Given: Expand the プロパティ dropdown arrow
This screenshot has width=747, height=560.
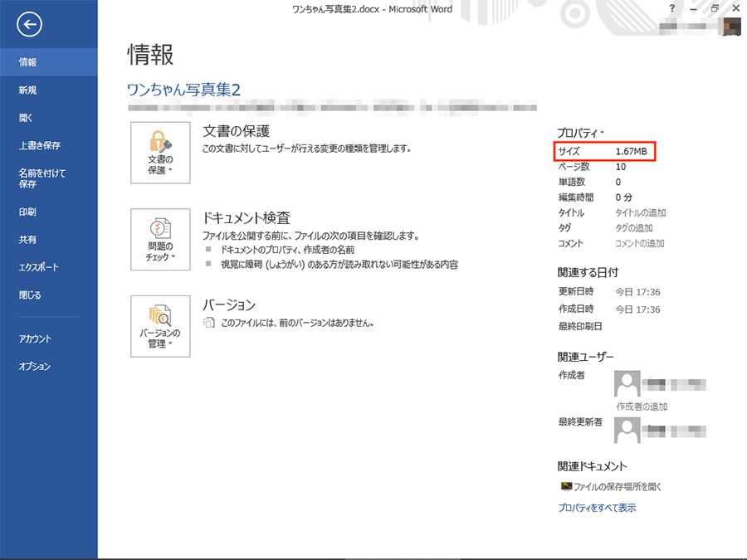Looking at the screenshot, I should click(603, 133).
